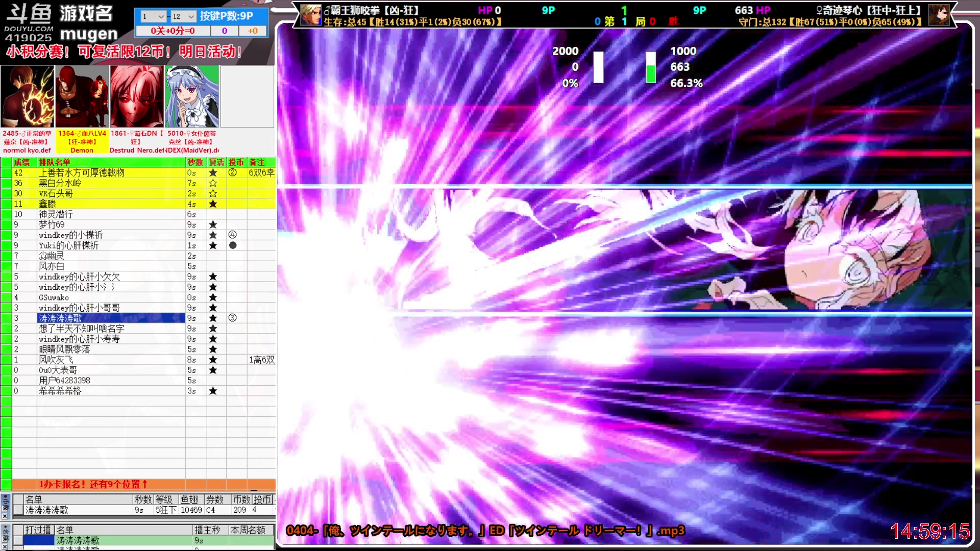Viewport: 980px width, 551px height.
Task: Click the 6双6辛 note cell
Action: 261,173
